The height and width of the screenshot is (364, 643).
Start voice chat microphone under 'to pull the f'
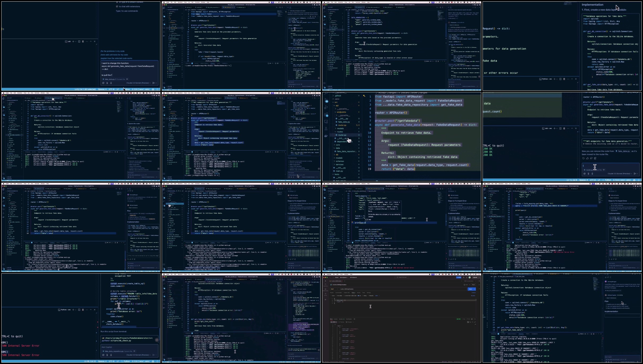(x=111, y=83)
